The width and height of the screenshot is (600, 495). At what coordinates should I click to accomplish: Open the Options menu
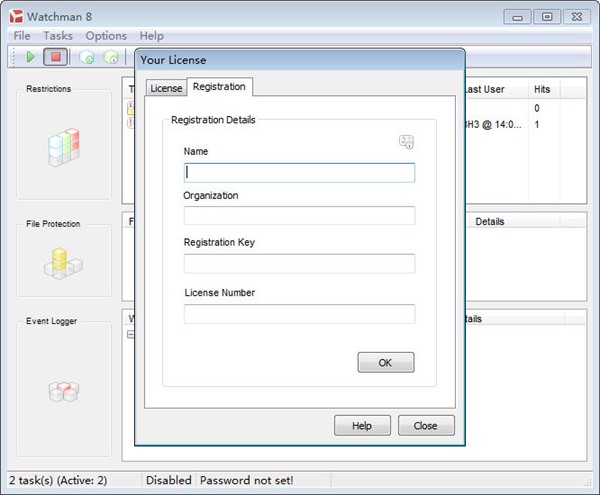tap(106, 36)
